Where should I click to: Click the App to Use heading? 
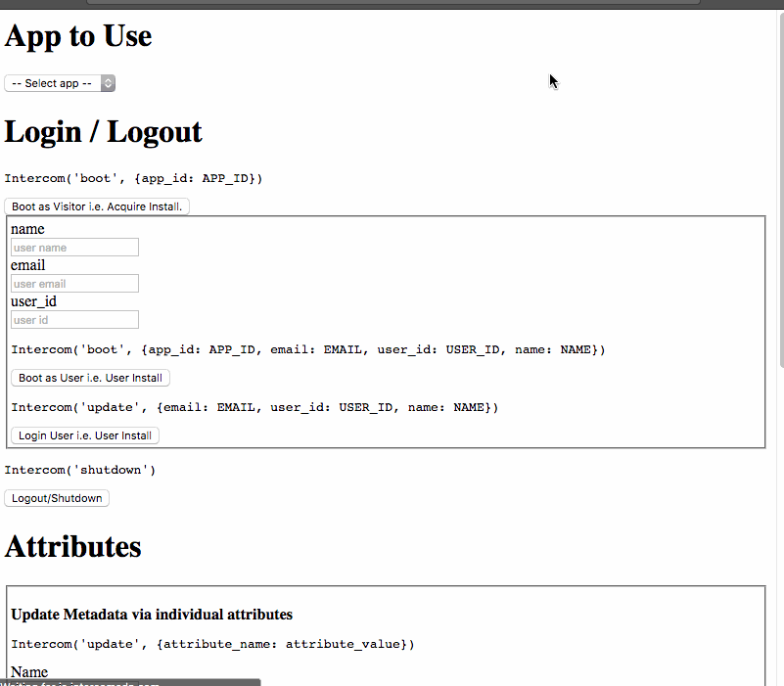click(78, 36)
